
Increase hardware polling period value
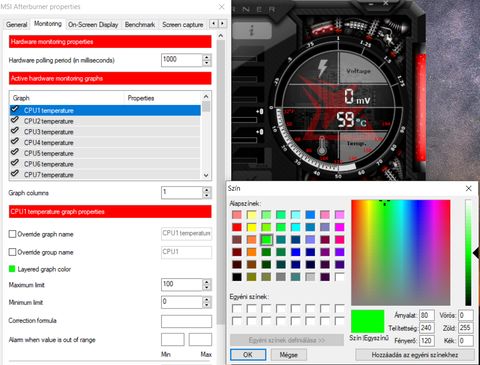207,57
